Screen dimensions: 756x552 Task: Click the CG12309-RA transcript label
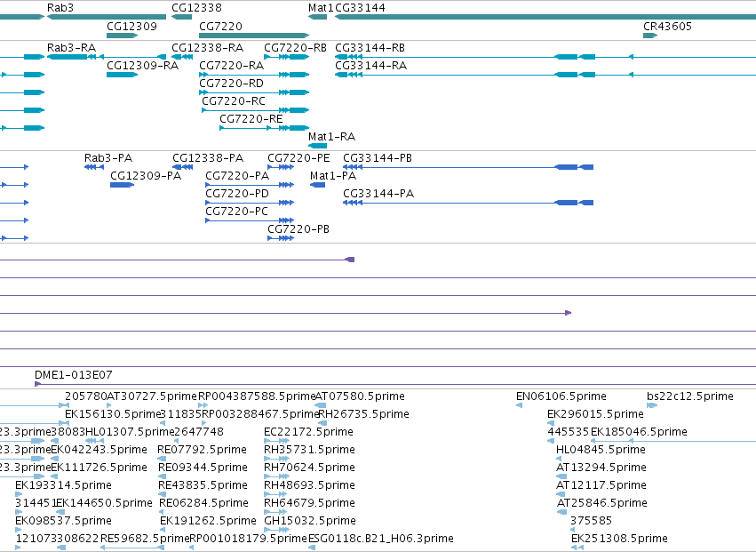(x=143, y=65)
